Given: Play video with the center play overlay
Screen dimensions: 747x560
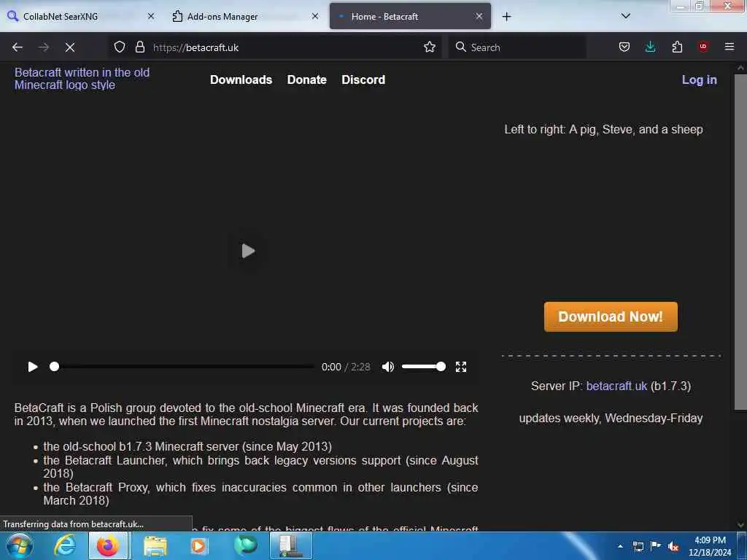Looking at the screenshot, I should [x=248, y=251].
